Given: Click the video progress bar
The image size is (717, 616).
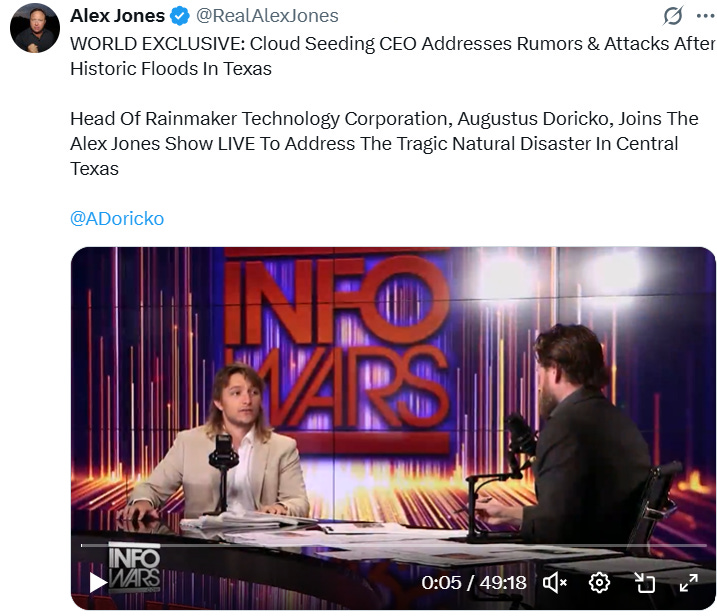Looking at the screenshot, I should coord(394,545).
